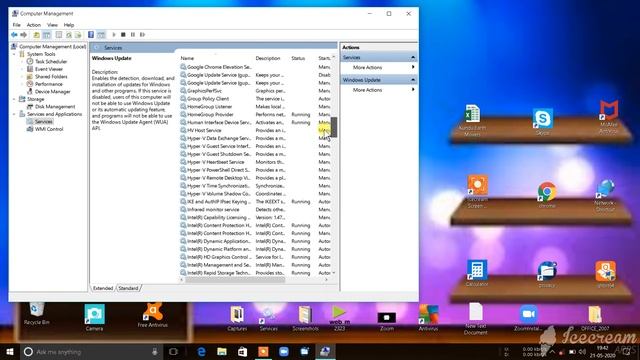Collapse the System Tools tree node
The image size is (640, 360).
[14, 54]
